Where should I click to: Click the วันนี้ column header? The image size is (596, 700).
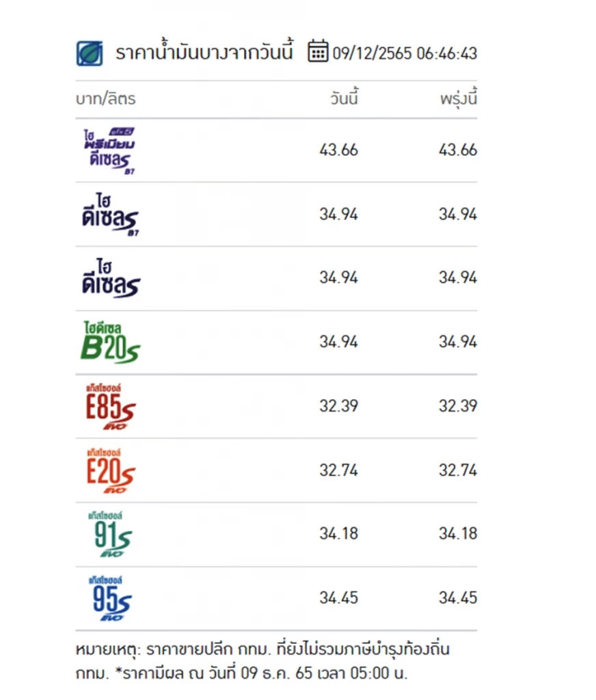[x=343, y=98]
